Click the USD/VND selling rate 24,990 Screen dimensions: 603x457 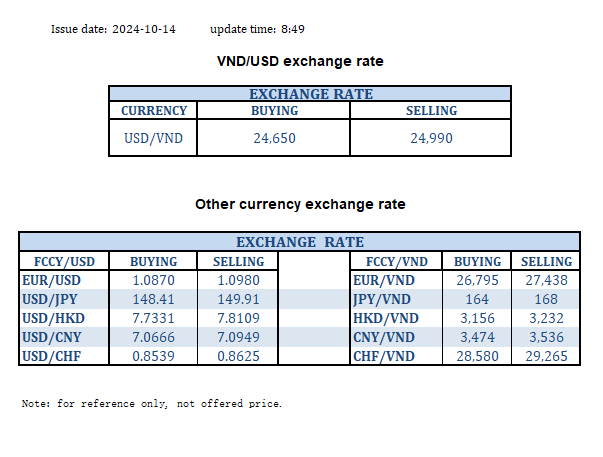pos(432,138)
